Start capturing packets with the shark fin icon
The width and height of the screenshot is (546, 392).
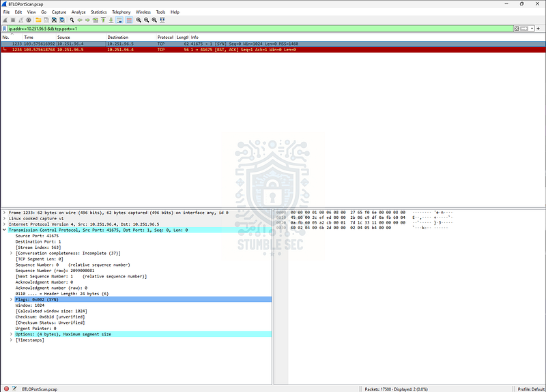point(5,20)
